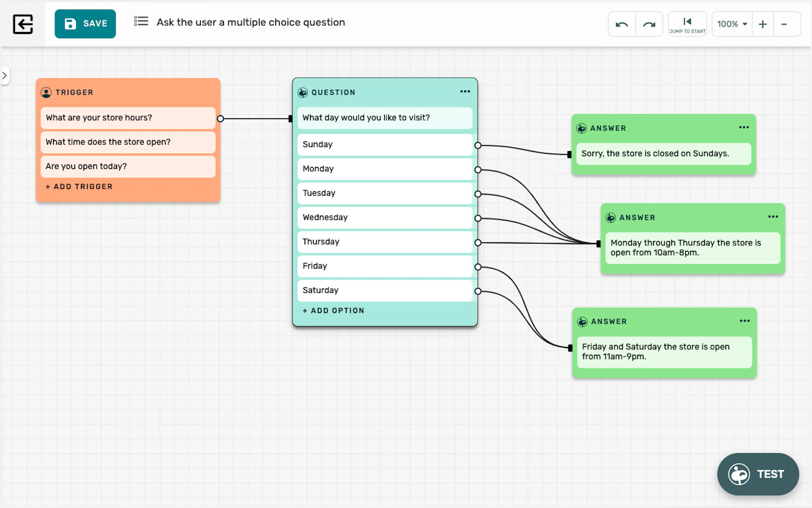Open three-dot menu on Monday-Thursday answer node
This screenshot has height=508, width=812.
(x=773, y=217)
